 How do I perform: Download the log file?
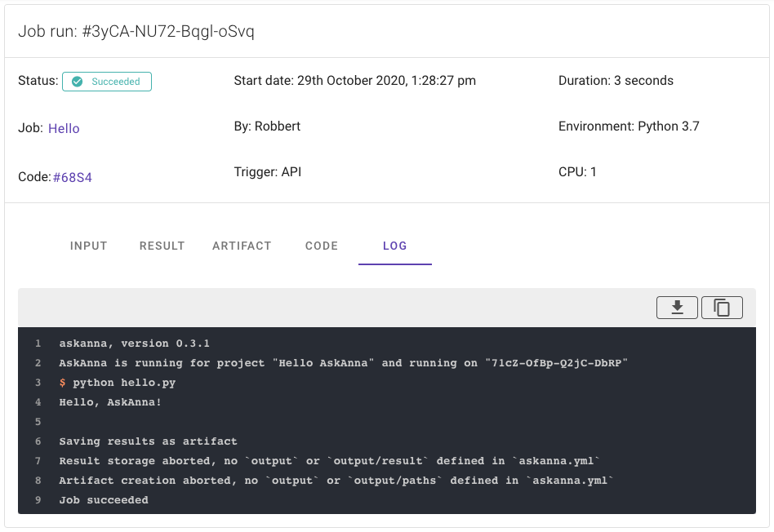coord(677,307)
